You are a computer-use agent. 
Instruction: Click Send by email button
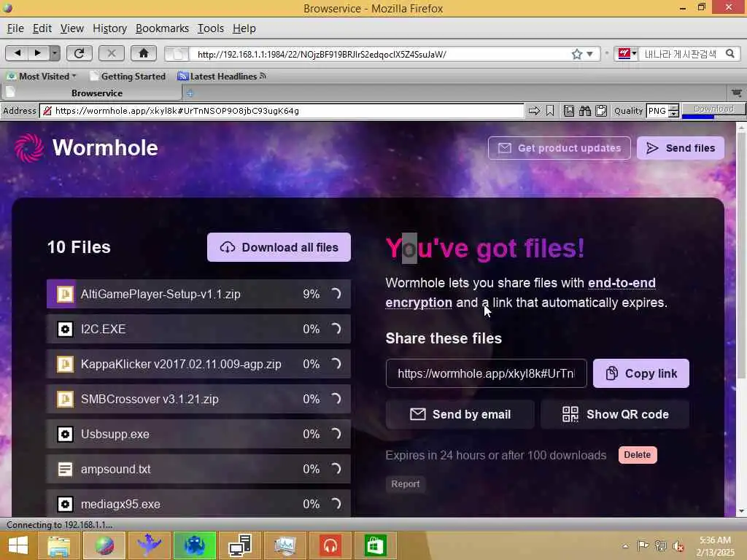[460, 414]
